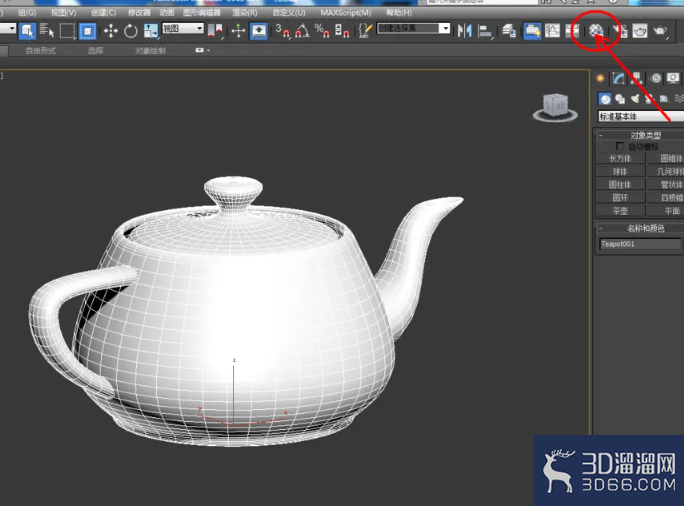This screenshot has height=506, width=684.
Task: Switch to 选择 ribbon tab
Action: click(96, 51)
